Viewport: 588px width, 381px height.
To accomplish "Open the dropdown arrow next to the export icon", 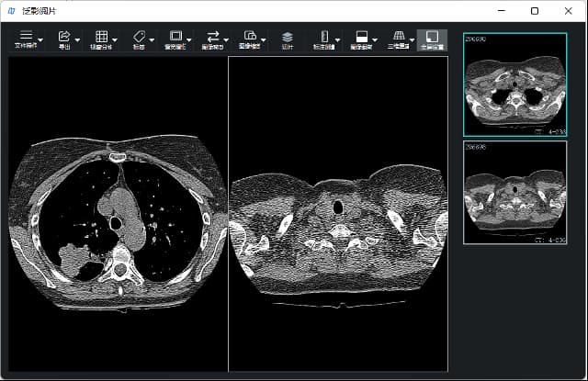I will (x=77, y=39).
